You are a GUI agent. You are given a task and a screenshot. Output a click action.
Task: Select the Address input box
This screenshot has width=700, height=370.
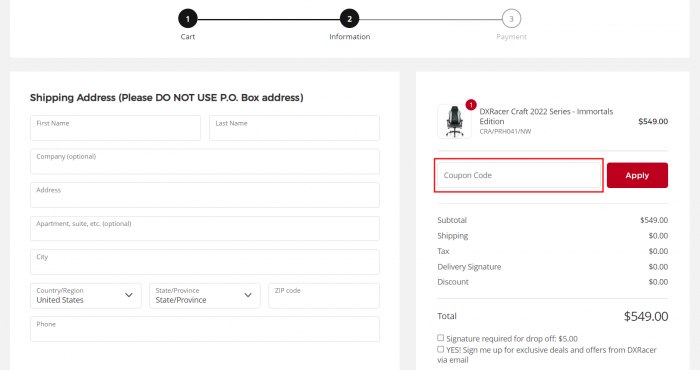tap(205, 195)
